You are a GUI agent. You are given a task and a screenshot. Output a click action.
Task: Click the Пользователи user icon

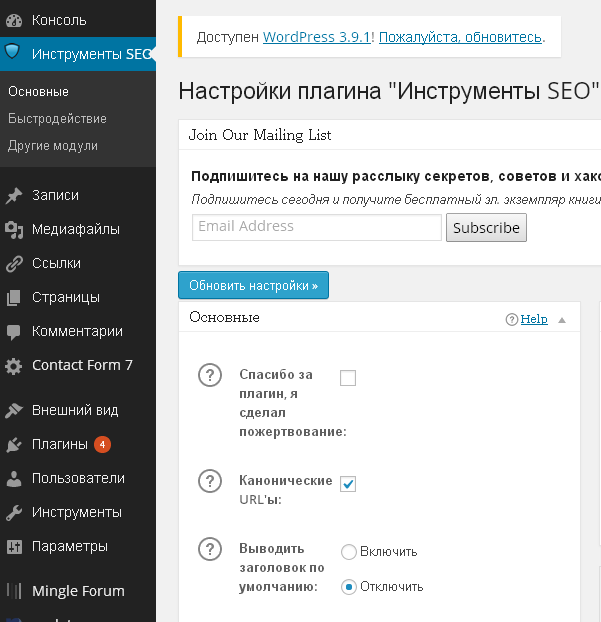click(x=14, y=478)
